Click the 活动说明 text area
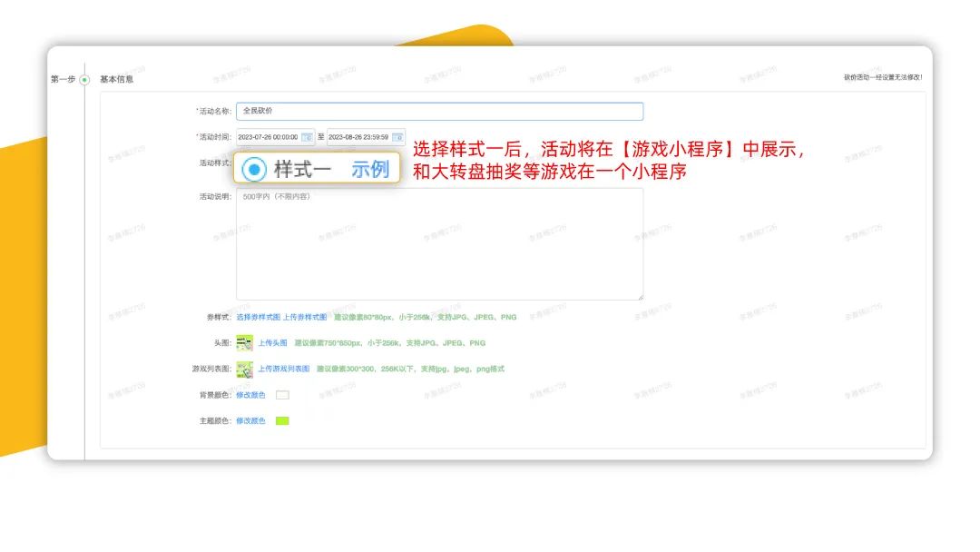This screenshot has height=552, width=980. 439,244
